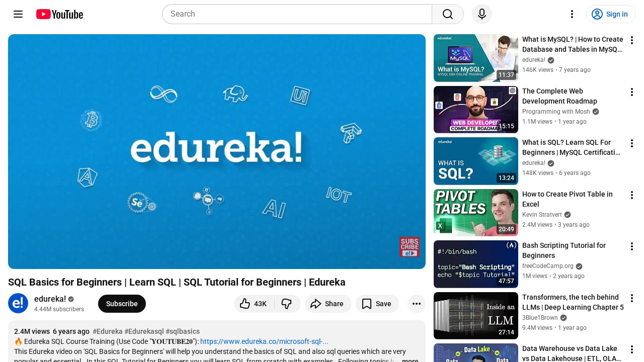Go to YouTube home via logo

point(59,14)
